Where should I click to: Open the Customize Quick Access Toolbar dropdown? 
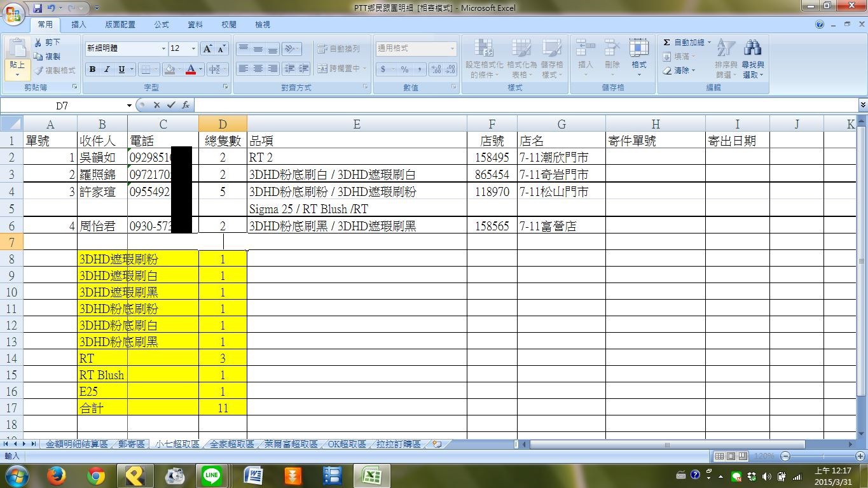[97, 8]
